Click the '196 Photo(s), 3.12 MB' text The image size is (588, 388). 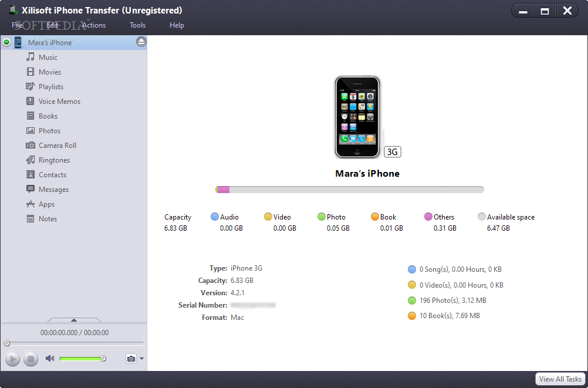pyautogui.click(x=452, y=301)
